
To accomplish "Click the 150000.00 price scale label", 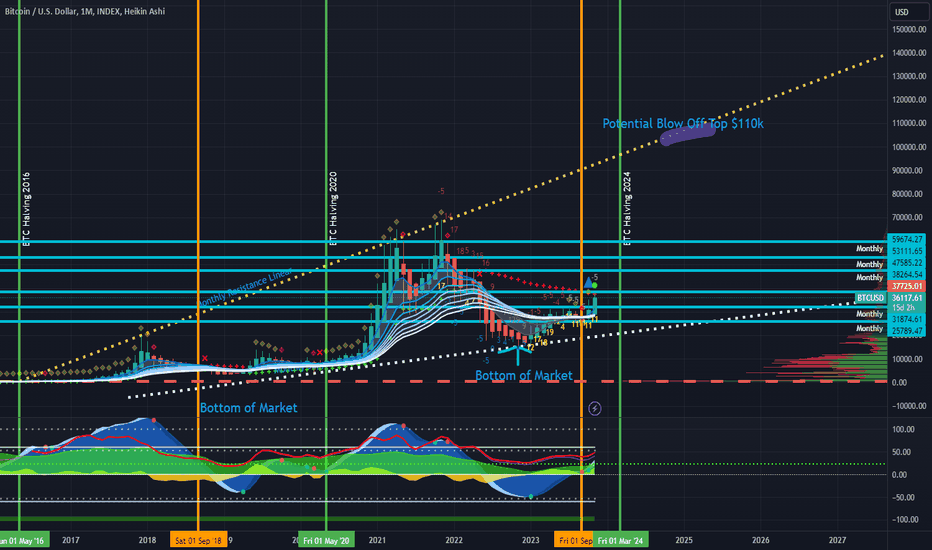I will pyautogui.click(x=909, y=29).
